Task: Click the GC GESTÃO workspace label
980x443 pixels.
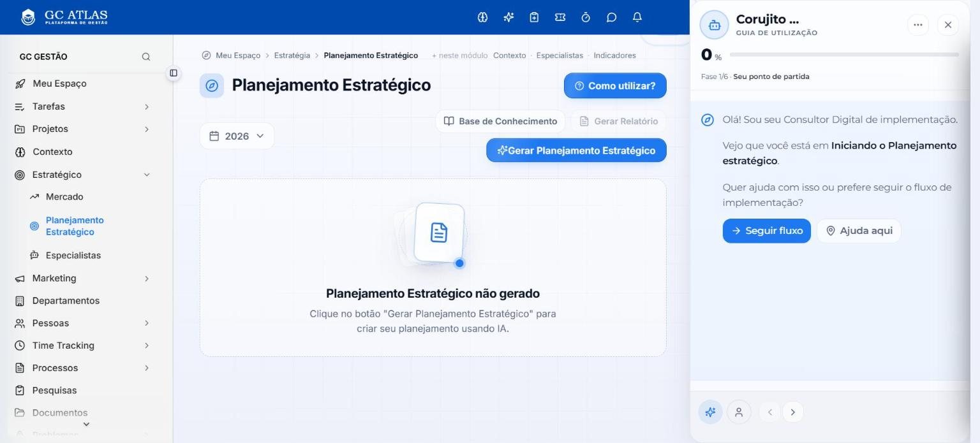Action: (x=43, y=57)
